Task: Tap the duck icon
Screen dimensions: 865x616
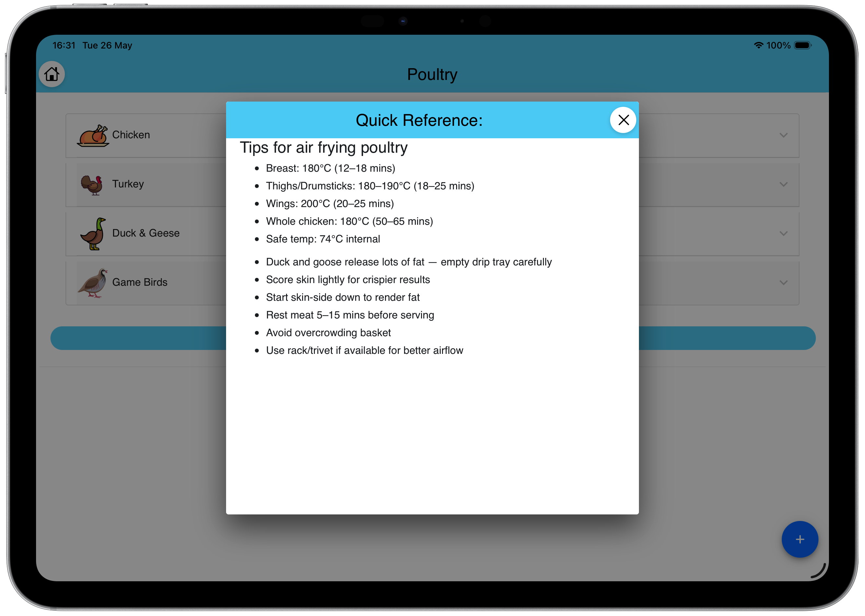Action: (93, 234)
